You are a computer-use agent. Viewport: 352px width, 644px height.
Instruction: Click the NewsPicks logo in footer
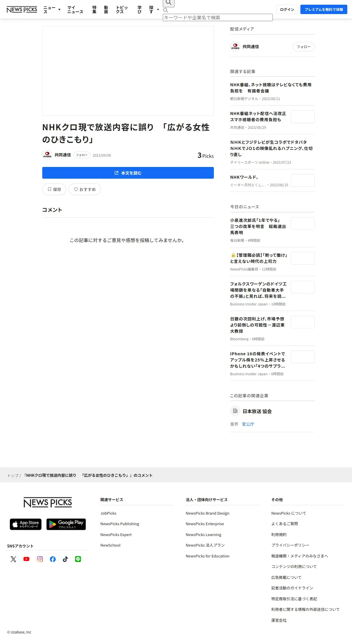48,503
